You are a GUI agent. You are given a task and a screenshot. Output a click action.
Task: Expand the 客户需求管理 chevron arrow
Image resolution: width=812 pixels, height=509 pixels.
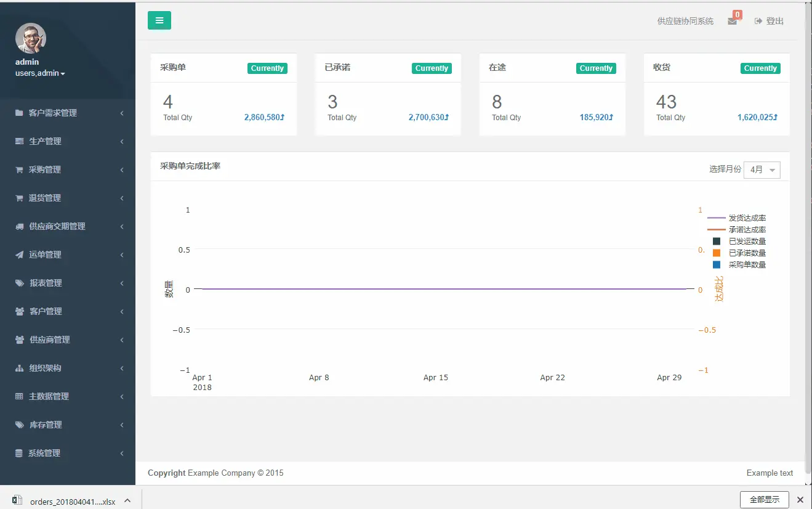(x=122, y=113)
